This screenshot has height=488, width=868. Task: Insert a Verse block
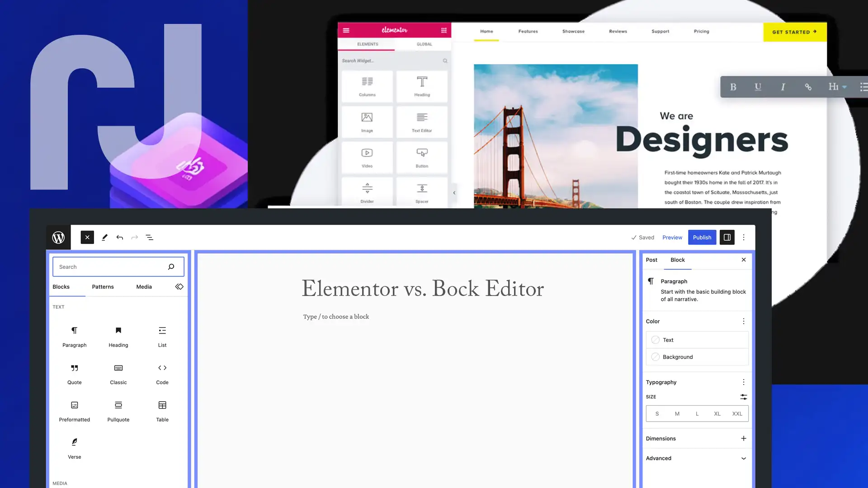click(75, 449)
